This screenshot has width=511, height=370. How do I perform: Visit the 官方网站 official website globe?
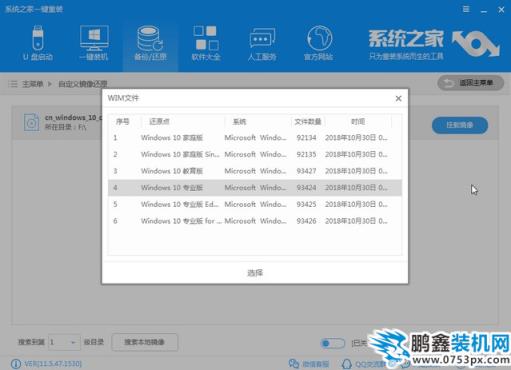[x=318, y=43]
